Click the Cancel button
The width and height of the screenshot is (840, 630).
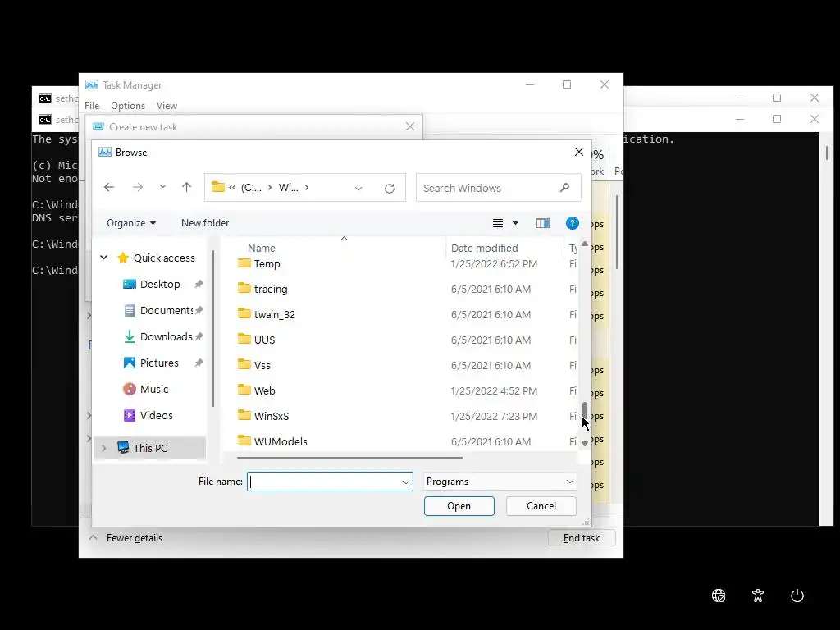pyautogui.click(x=541, y=506)
